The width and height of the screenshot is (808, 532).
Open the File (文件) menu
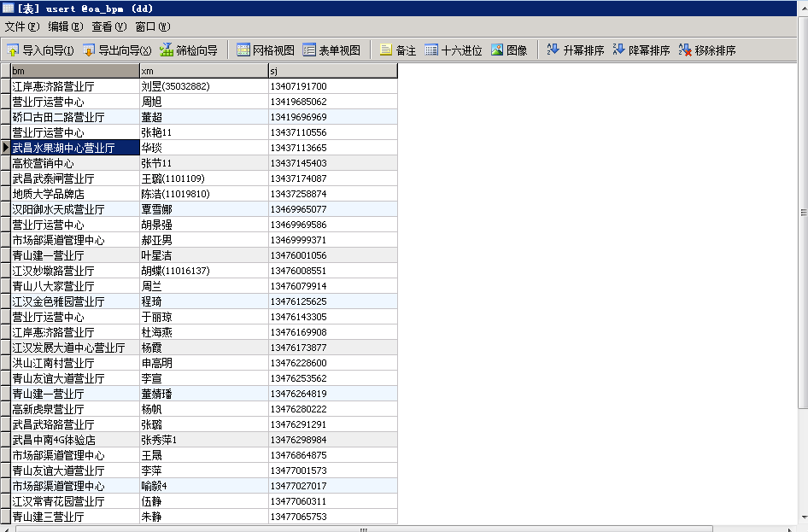(x=22, y=26)
